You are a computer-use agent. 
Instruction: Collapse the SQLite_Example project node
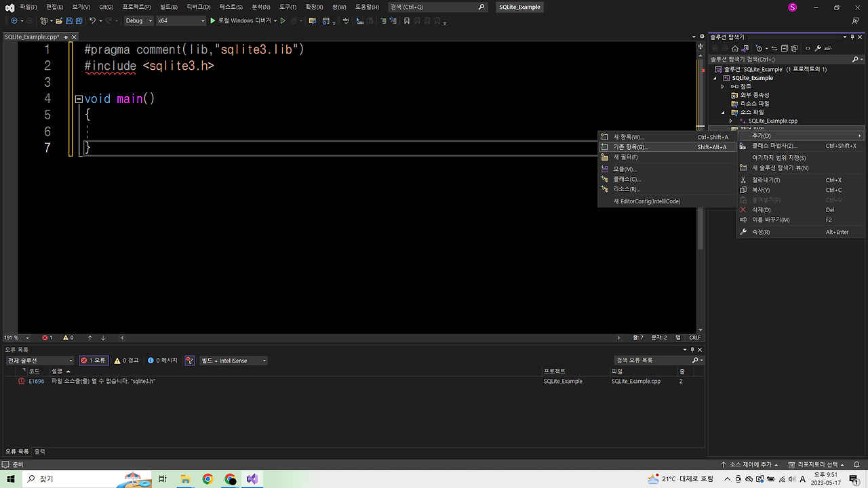click(x=715, y=78)
